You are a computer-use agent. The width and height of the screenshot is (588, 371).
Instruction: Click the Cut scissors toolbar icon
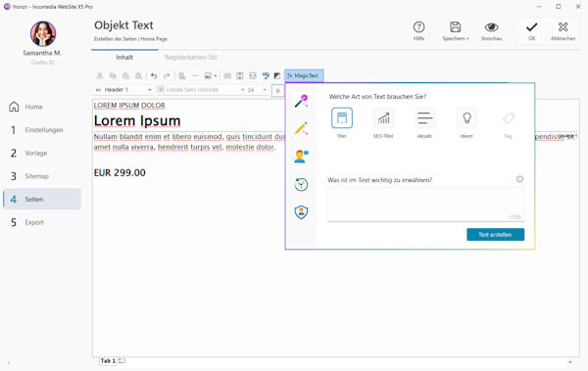click(x=100, y=75)
